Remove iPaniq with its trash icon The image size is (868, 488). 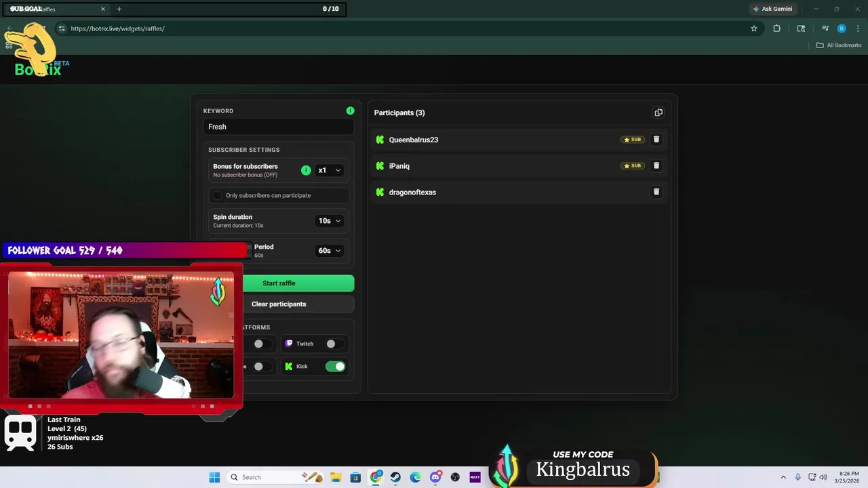coord(656,165)
